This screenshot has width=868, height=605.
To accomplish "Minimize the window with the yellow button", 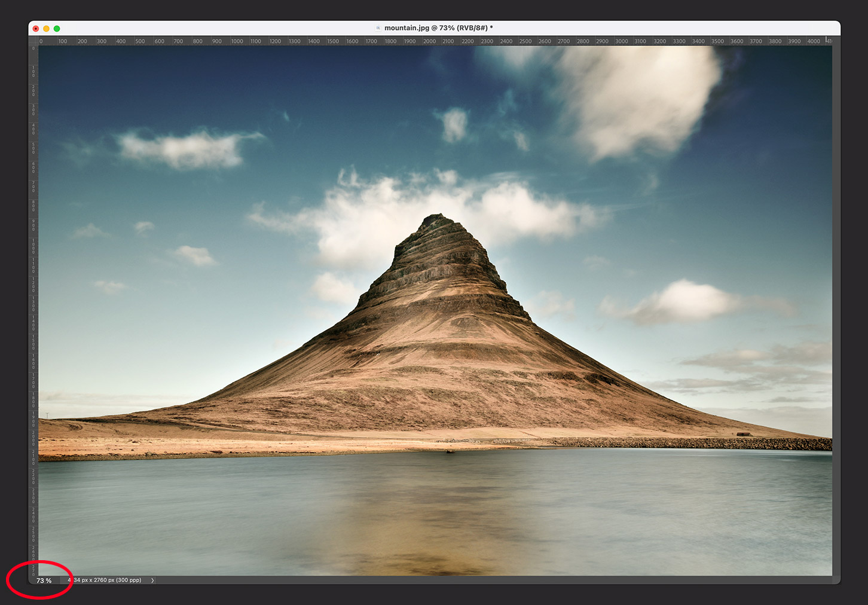I will pyautogui.click(x=46, y=29).
